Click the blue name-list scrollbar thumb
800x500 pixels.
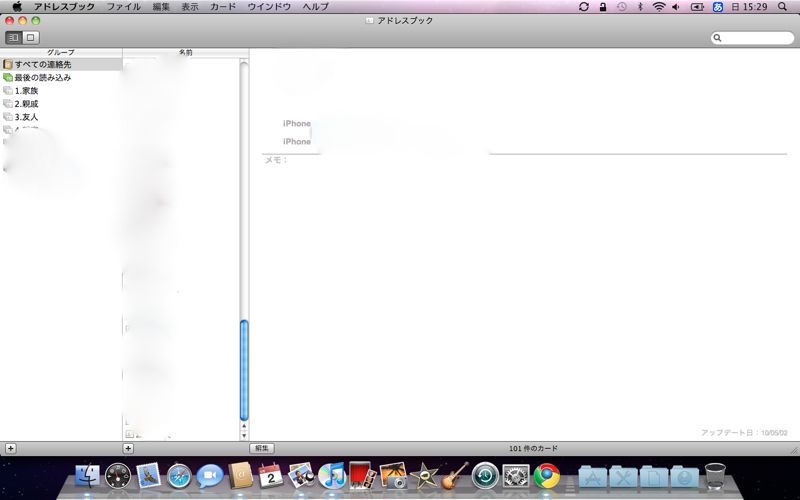click(244, 370)
